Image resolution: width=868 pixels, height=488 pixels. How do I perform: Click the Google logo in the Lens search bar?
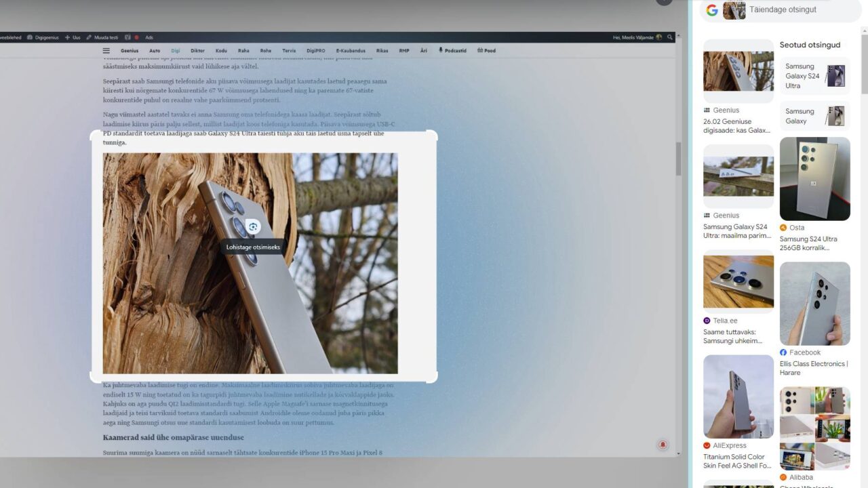coord(712,10)
